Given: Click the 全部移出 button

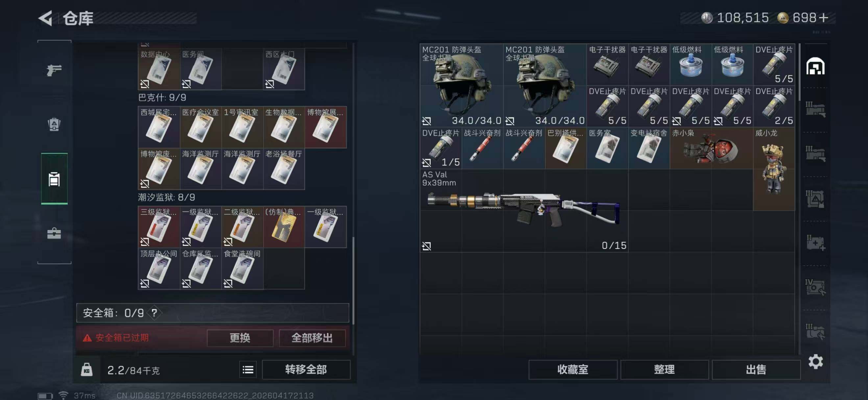Looking at the screenshot, I should 312,337.
